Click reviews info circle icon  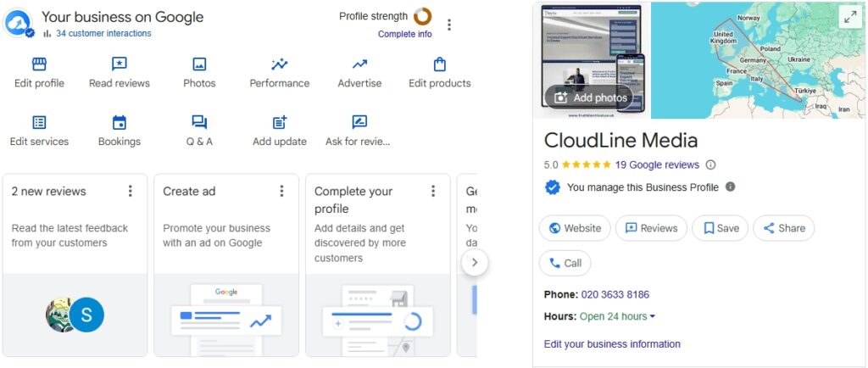pyautogui.click(x=711, y=164)
